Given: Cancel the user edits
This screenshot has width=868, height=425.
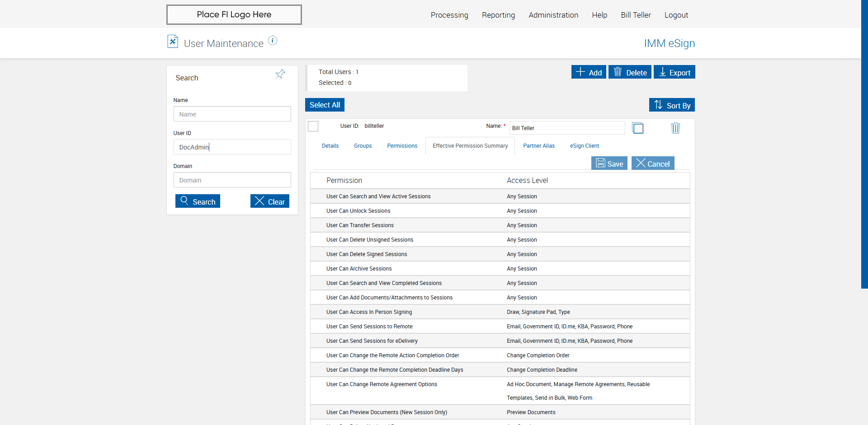Looking at the screenshot, I should 653,163.
